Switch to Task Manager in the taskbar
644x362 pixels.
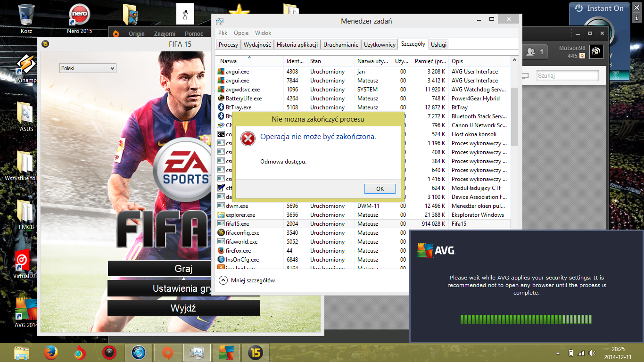pyautogui.click(x=197, y=353)
